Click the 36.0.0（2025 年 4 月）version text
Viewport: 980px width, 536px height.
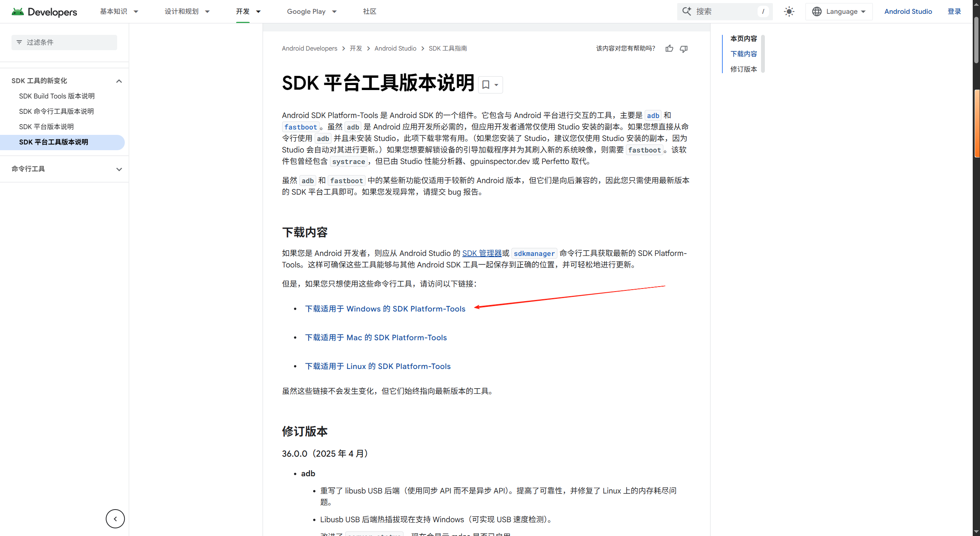(x=327, y=454)
